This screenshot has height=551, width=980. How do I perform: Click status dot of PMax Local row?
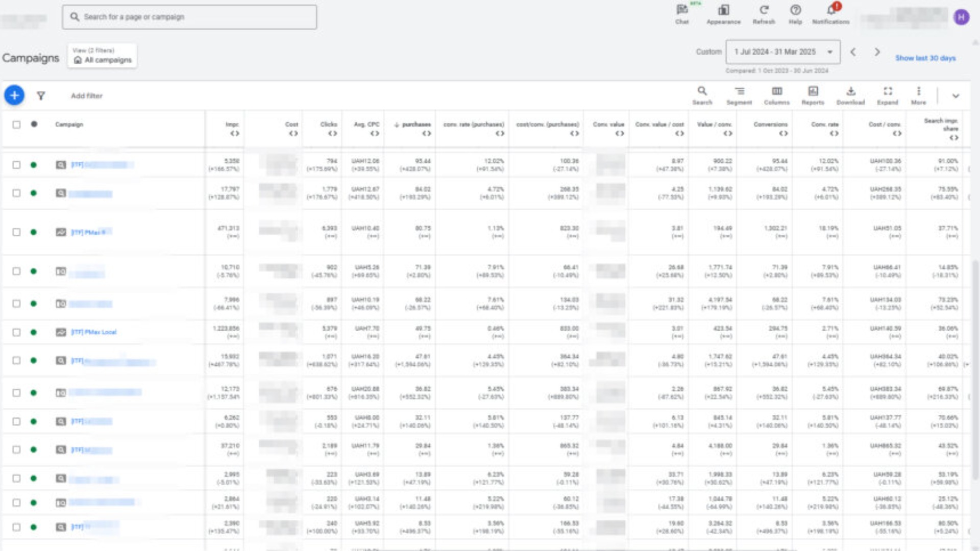[x=34, y=332]
